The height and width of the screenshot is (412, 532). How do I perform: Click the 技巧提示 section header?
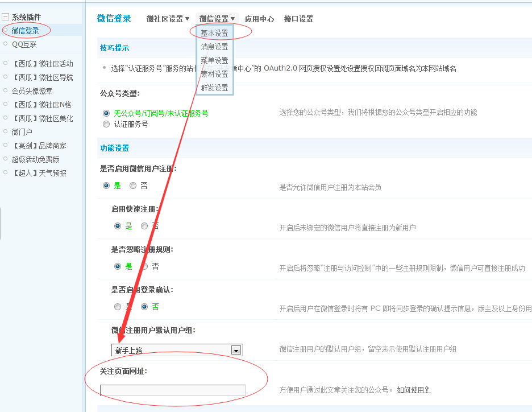pyautogui.click(x=115, y=48)
